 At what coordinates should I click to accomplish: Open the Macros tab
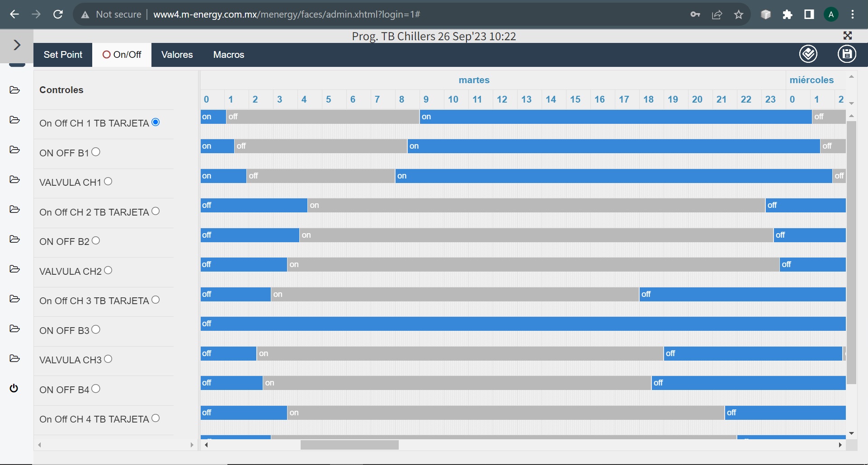point(228,55)
